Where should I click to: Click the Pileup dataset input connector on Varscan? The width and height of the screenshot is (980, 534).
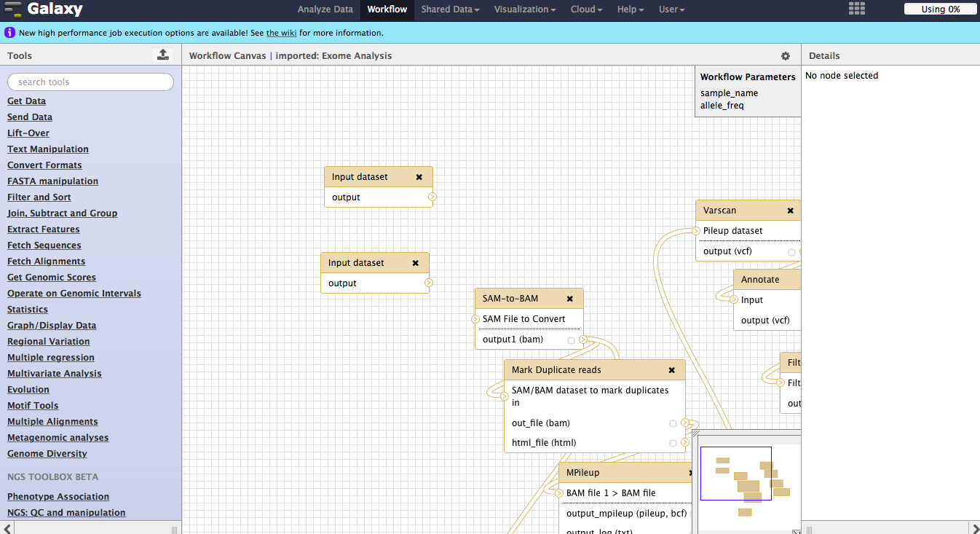click(695, 231)
